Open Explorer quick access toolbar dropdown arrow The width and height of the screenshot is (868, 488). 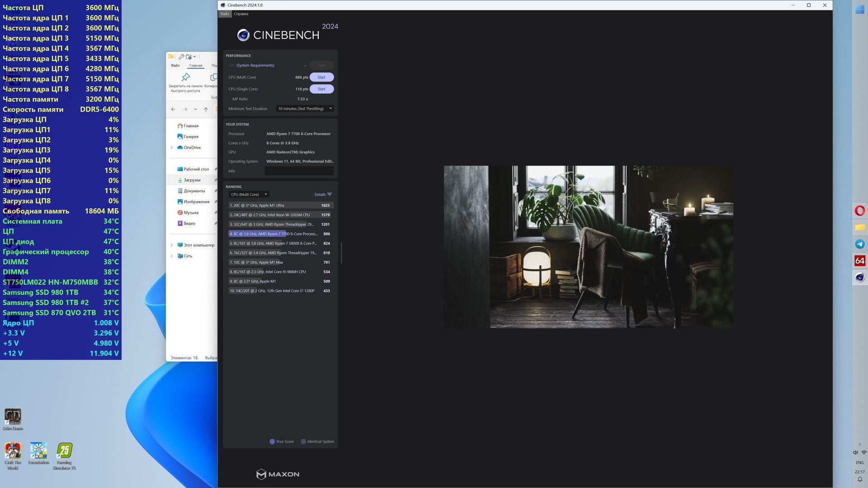195,57
